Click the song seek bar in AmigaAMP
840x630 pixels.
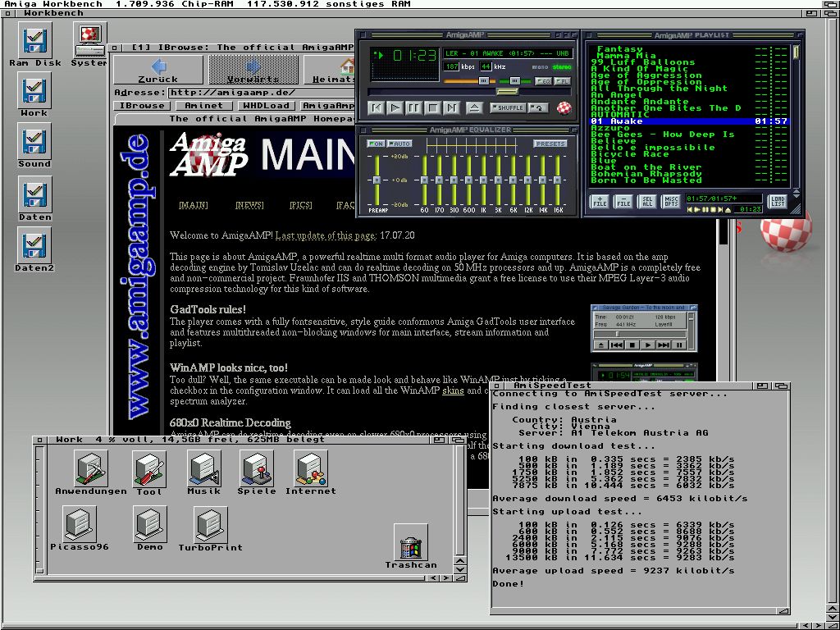469,92
